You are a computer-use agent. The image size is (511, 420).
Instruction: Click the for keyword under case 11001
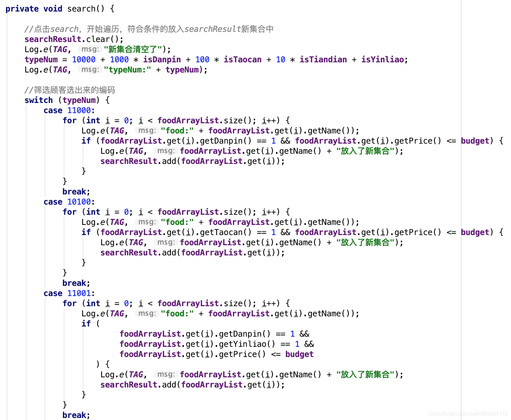pyautogui.click(x=69, y=303)
